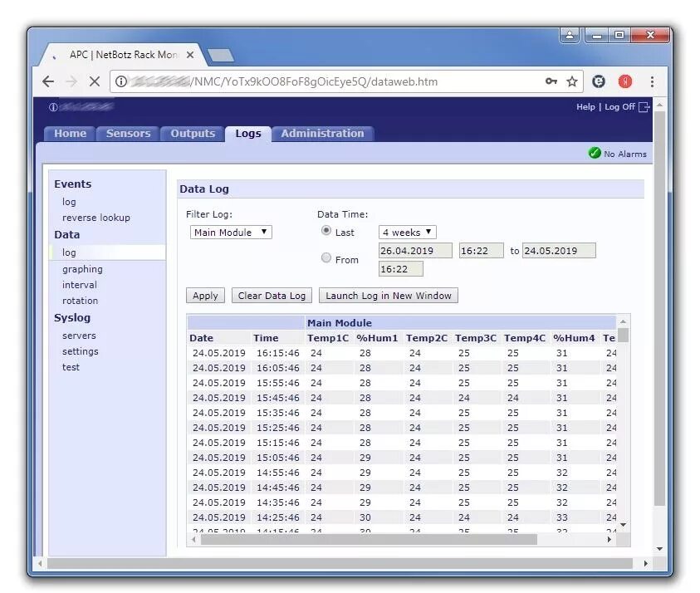This screenshot has height=593, width=700.
Task: Open the Help link
Action: (585, 106)
